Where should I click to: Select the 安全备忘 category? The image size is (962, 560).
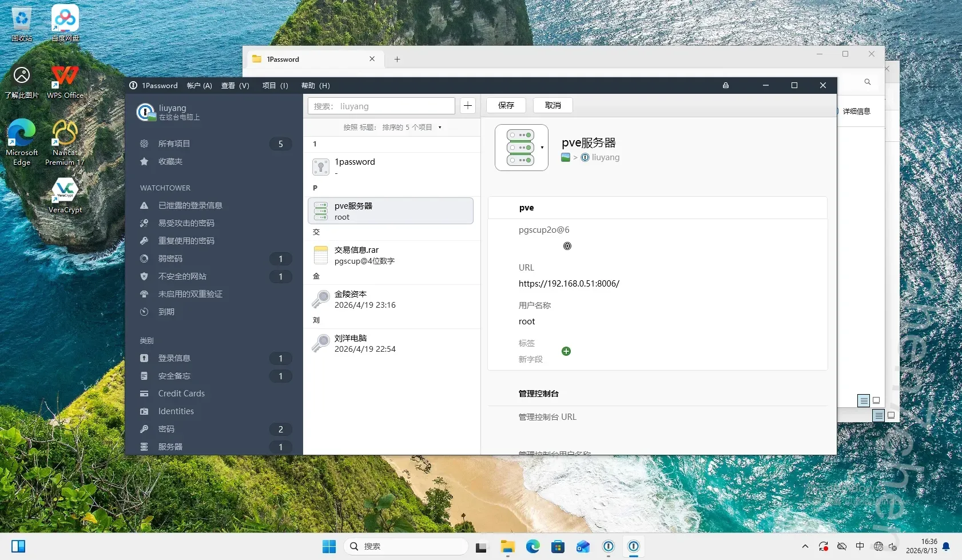coord(214,376)
